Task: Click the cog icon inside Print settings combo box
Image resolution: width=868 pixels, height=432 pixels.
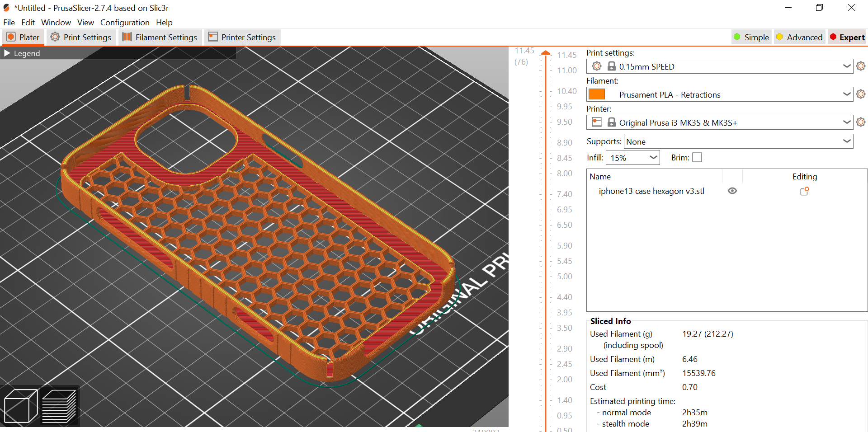Action: point(597,66)
